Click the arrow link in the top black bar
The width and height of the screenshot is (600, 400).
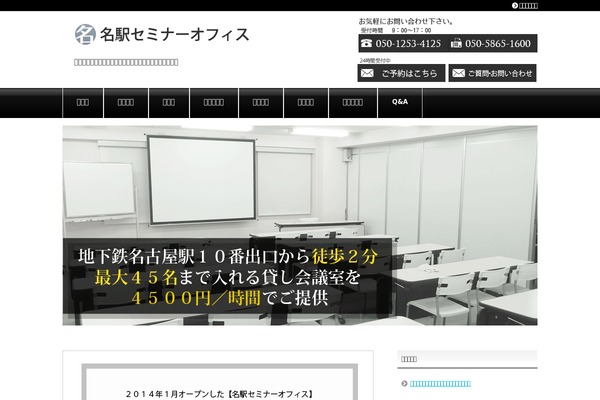[x=525, y=5]
